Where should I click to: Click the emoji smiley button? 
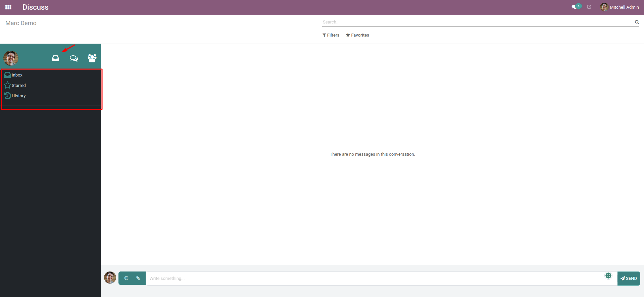pos(126,278)
